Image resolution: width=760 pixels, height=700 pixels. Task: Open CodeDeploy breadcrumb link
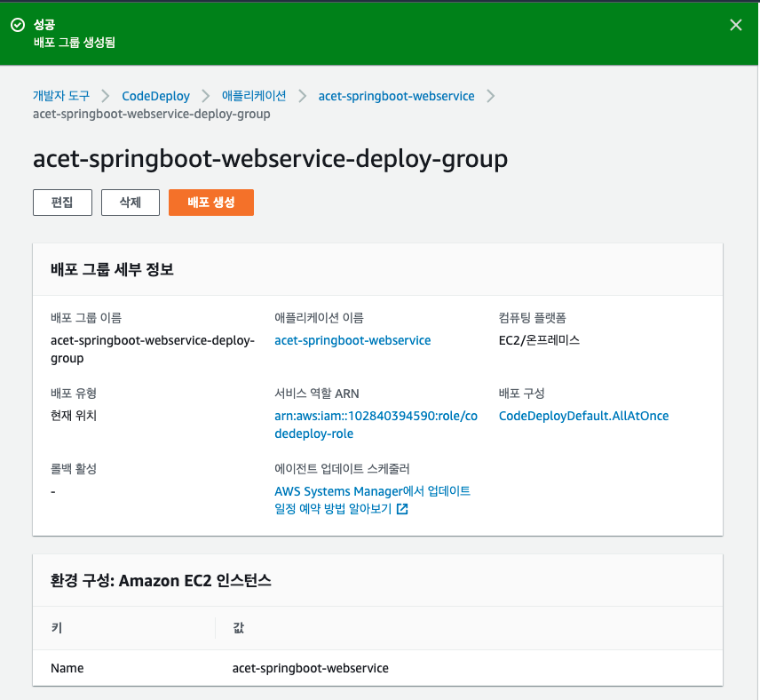[155, 96]
